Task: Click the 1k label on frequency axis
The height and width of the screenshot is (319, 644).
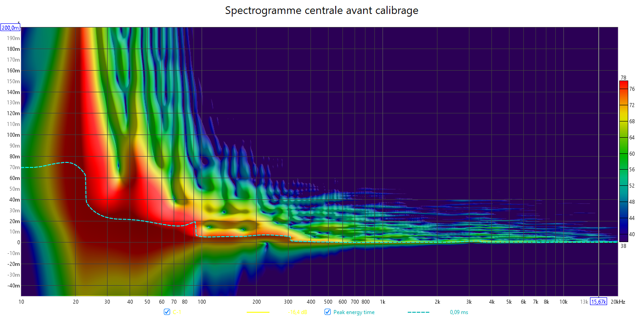Action: click(x=383, y=301)
